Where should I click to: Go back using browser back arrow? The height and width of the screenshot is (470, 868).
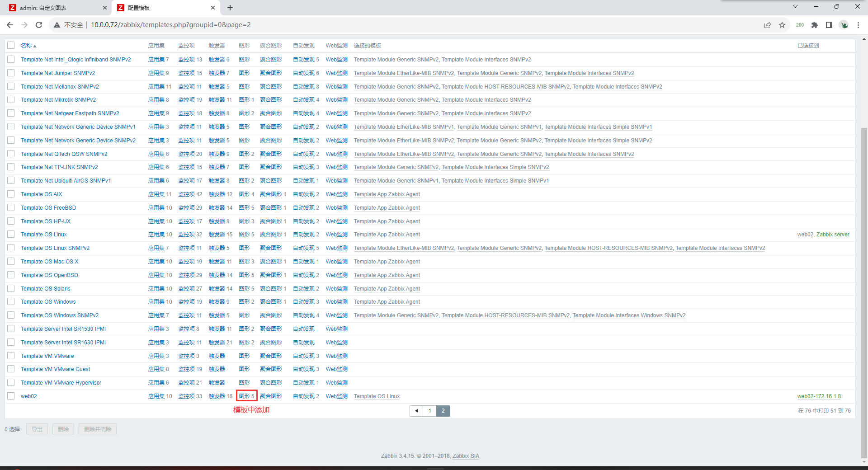click(10, 25)
